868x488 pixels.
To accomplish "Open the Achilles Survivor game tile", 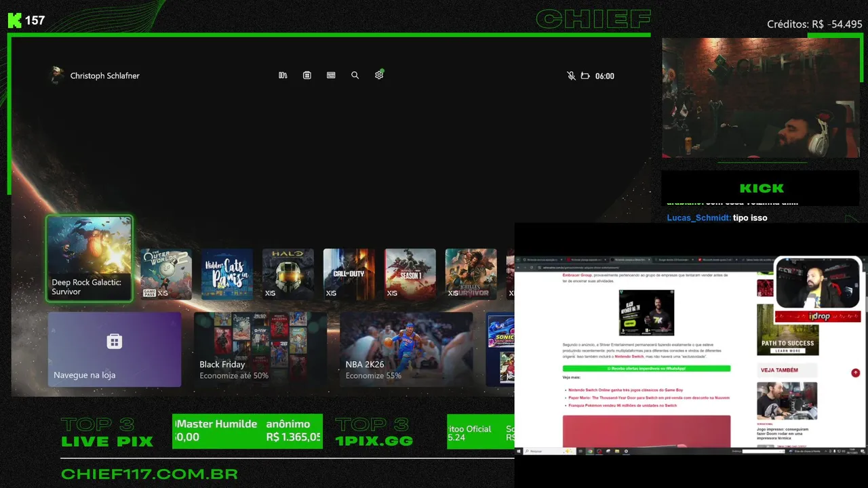I will [x=471, y=274].
